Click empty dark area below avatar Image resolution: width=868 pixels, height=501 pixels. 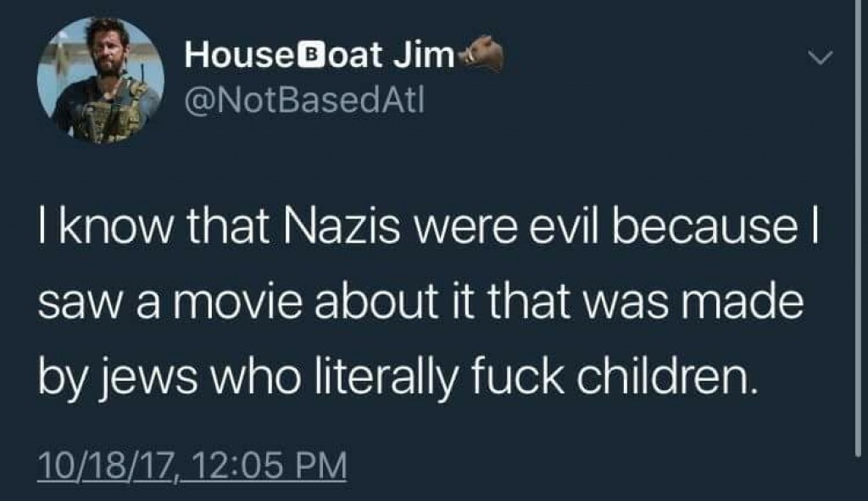[x=101, y=171]
